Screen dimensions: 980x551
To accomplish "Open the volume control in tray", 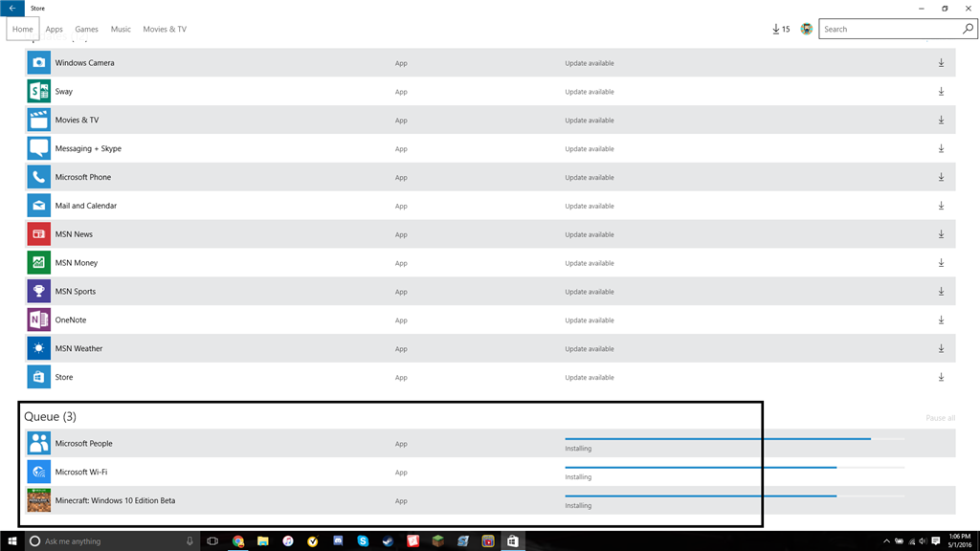I will (x=924, y=541).
